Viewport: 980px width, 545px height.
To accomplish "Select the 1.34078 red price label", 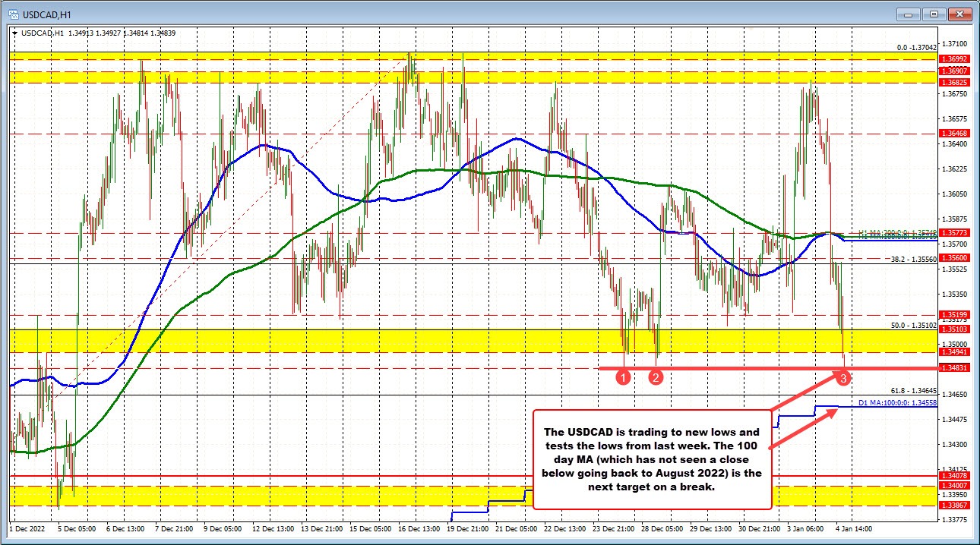I will [x=953, y=475].
